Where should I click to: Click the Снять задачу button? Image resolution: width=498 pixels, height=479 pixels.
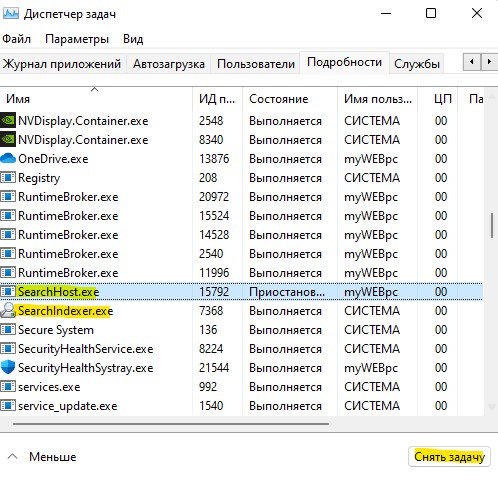[x=449, y=456]
